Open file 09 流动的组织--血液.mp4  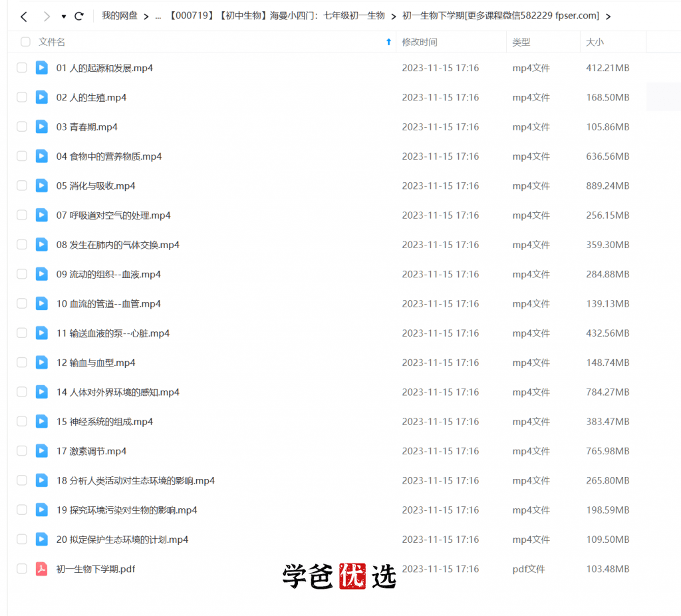coord(108,275)
